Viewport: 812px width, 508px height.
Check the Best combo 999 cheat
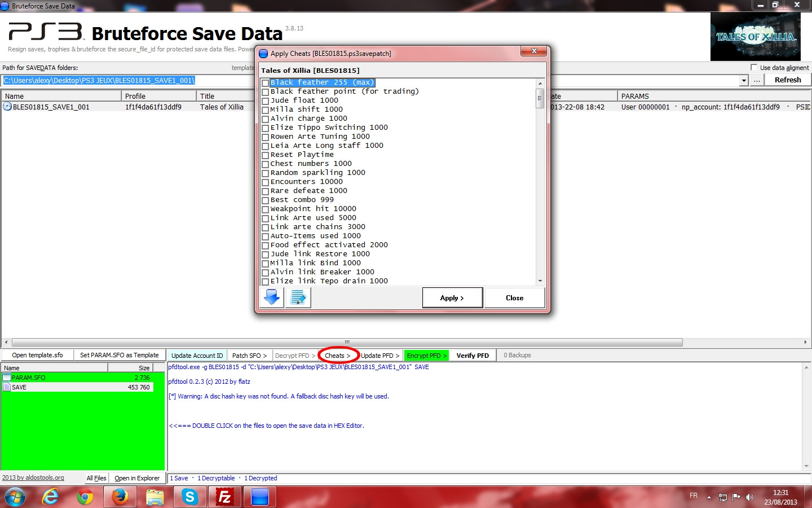pos(265,200)
